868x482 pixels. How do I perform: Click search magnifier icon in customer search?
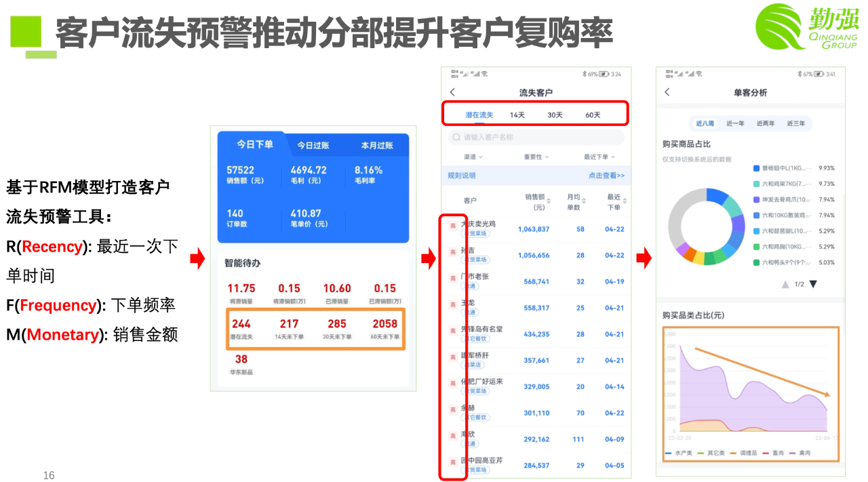(456, 138)
